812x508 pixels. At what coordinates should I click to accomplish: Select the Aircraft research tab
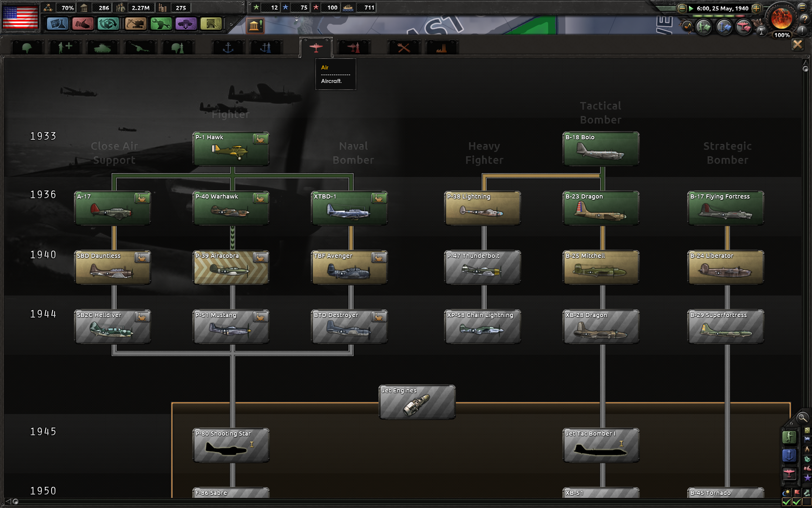pos(316,47)
